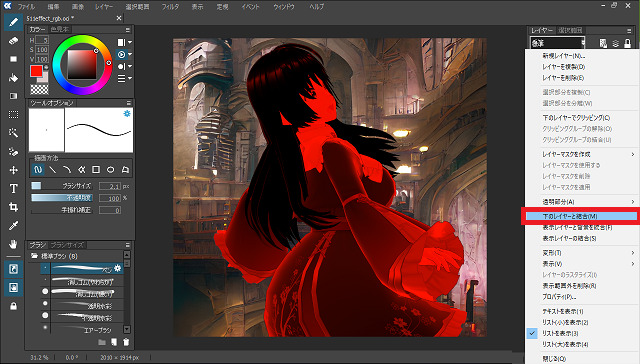Image resolution: width=640 pixels, height=364 pixels.
Task: Switch to color swatches tab
Action: click(x=60, y=29)
